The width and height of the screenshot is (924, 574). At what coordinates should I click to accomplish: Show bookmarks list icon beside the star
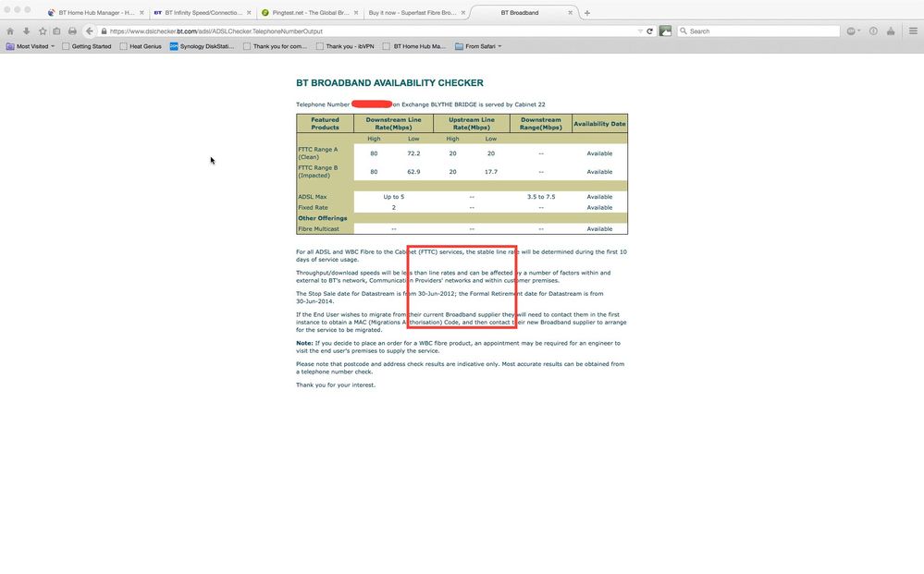tap(56, 31)
